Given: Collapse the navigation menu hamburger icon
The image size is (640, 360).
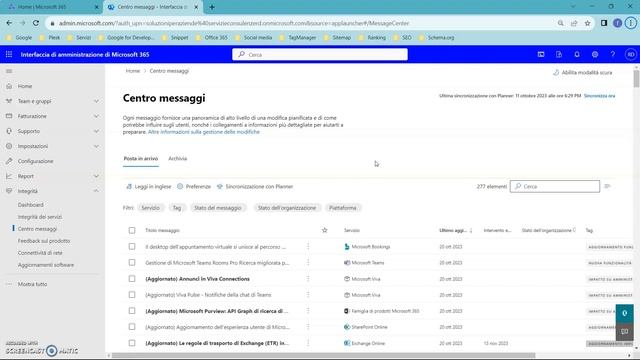Looking at the screenshot, I should pyautogui.click(x=9, y=71).
